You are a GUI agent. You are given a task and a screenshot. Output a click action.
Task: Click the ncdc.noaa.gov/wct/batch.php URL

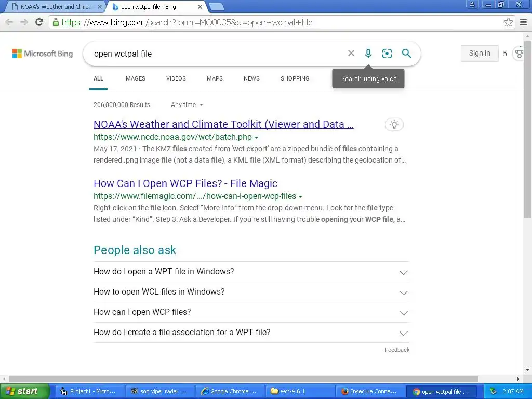click(172, 137)
